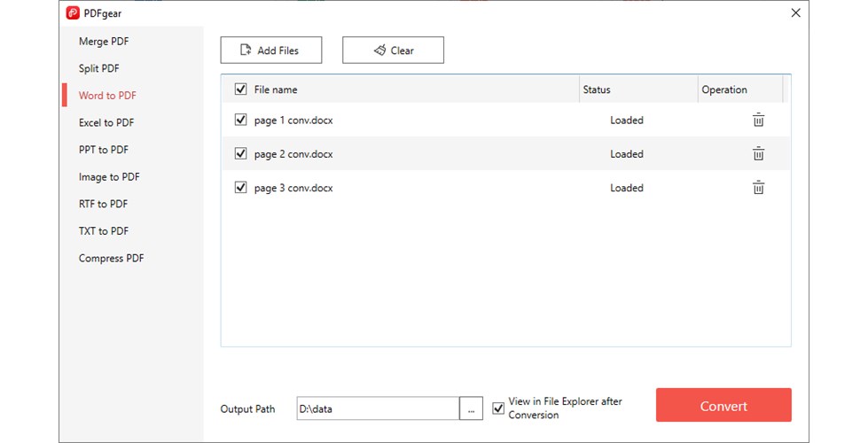868x443 pixels.
Task: Click Loaded status of page 2 conv.docx
Action: tap(627, 154)
